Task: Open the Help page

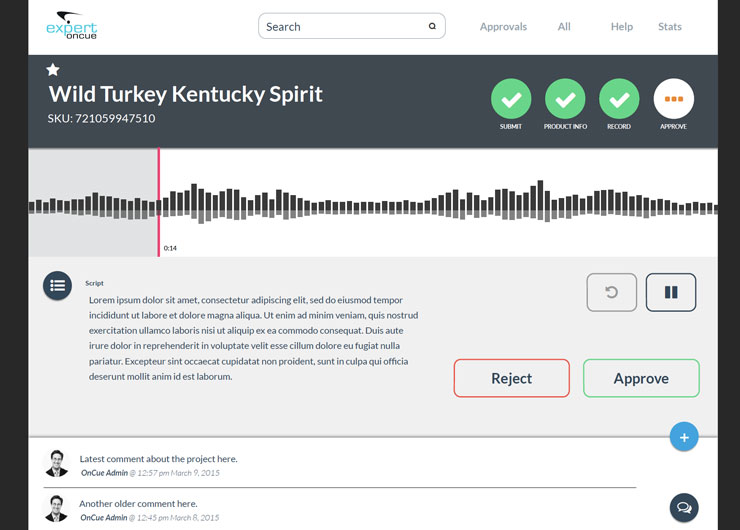Action: [x=622, y=27]
